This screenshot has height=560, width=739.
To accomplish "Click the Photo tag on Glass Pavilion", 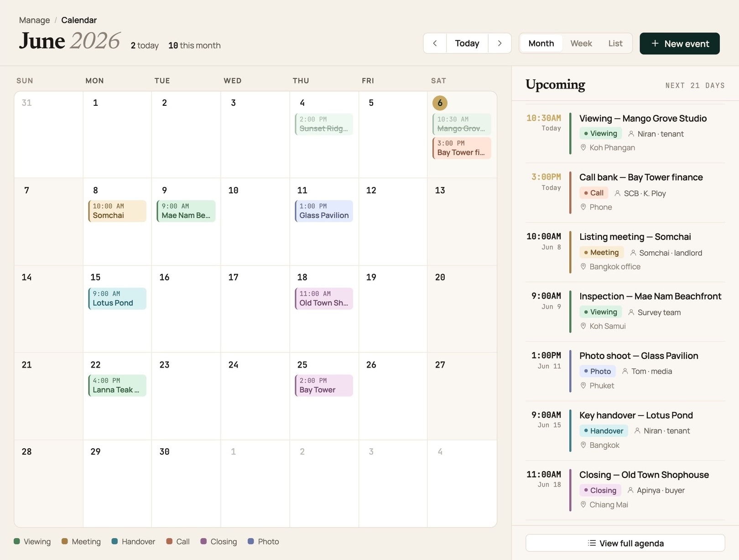I will coord(597,371).
